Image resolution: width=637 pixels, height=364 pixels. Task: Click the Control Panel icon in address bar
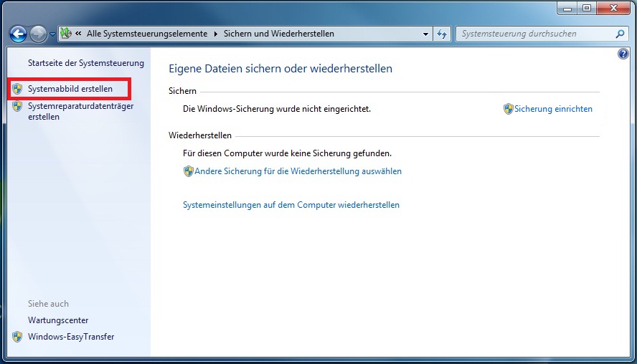pos(66,33)
